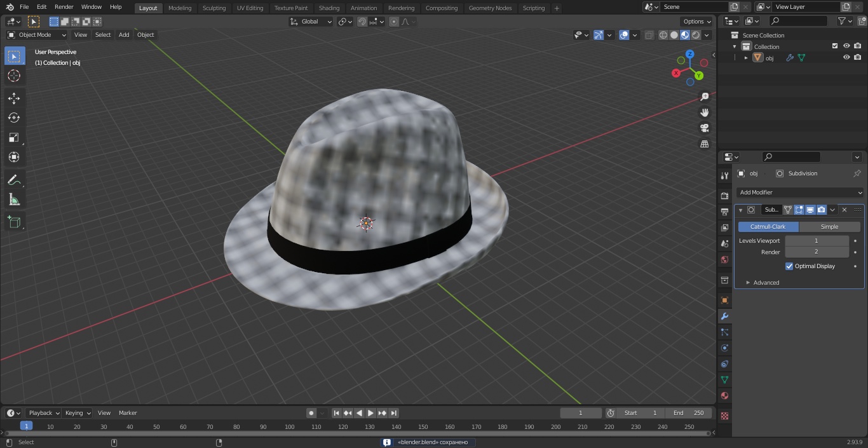Viewport: 868px width, 448px height.
Task: Open the File menu
Action: click(24, 7)
